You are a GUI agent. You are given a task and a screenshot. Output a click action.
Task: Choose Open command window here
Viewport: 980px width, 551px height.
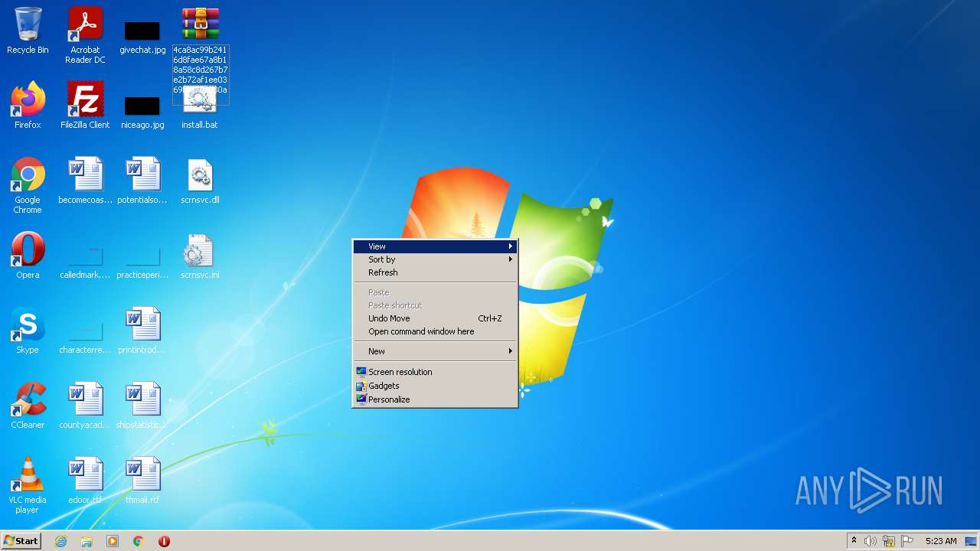tap(435, 331)
